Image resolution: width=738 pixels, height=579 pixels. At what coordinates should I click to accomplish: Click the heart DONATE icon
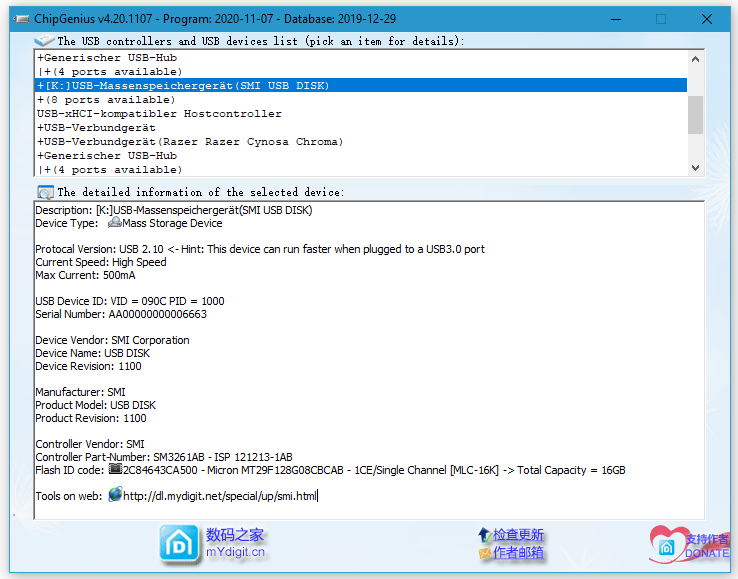(666, 544)
